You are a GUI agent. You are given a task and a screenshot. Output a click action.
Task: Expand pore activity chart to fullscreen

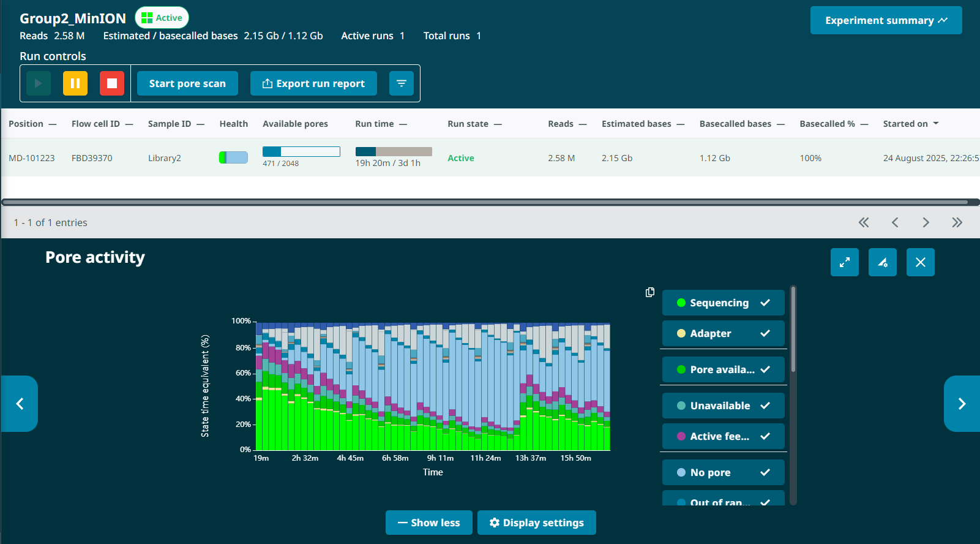click(x=844, y=262)
